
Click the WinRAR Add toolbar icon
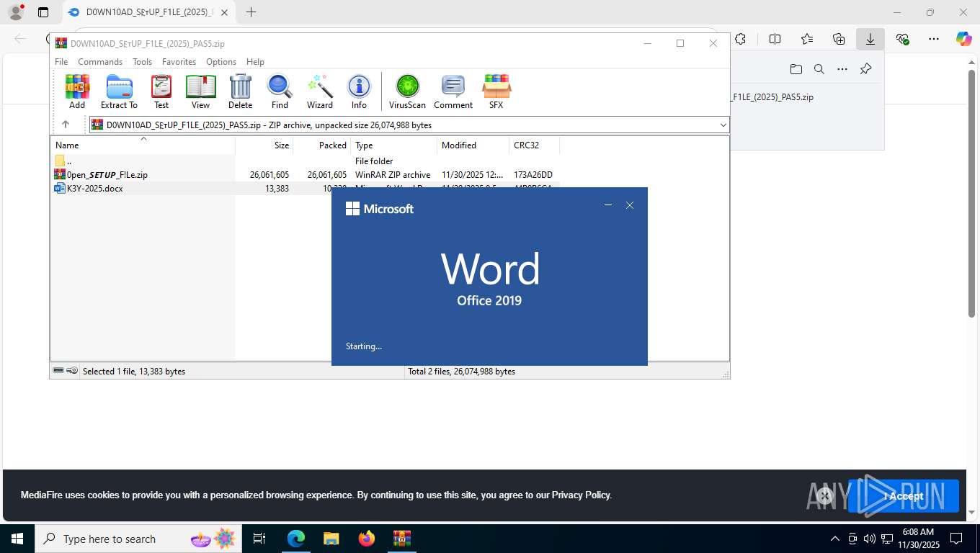(77, 91)
